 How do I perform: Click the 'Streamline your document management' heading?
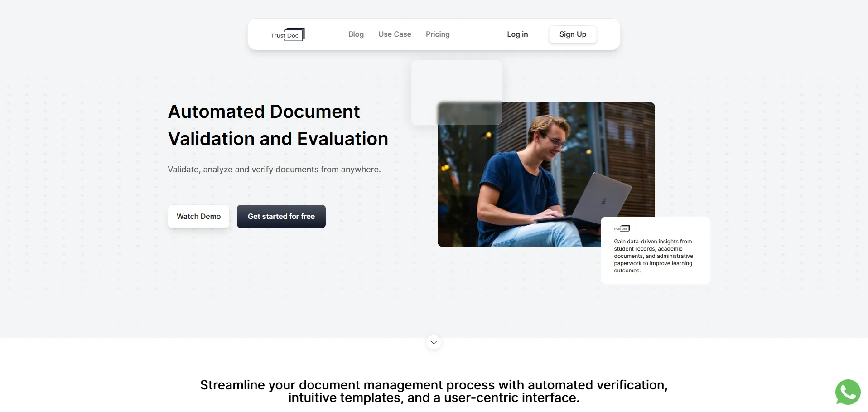(x=434, y=385)
